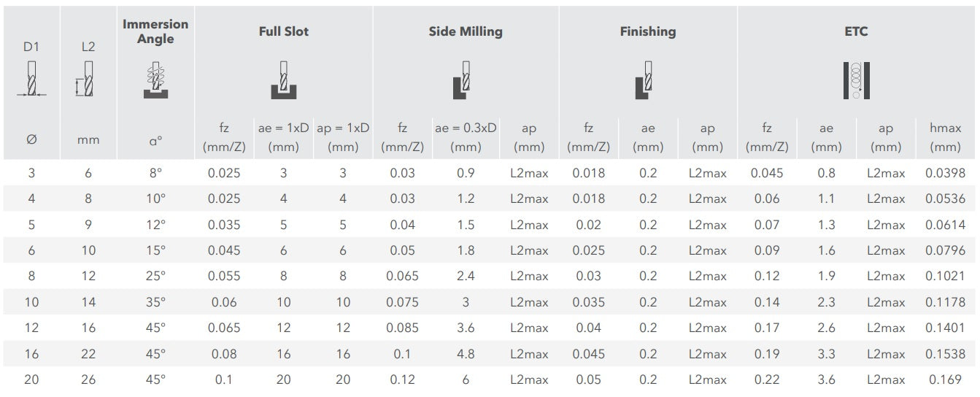Click the 0.169 hmax cell
The image size is (980, 397).
pos(945,379)
